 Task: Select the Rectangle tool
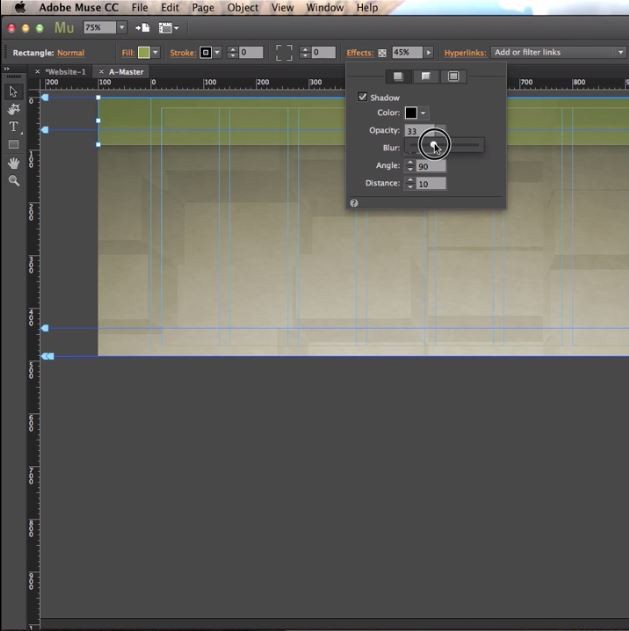(x=13, y=145)
